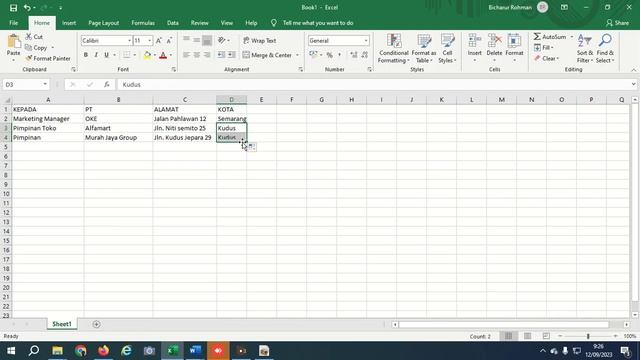Increase decimal places

tap(353, 55)
